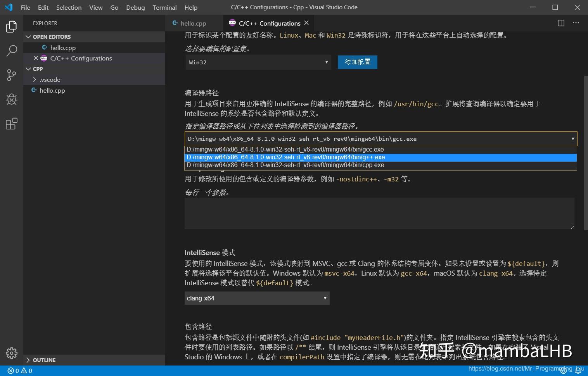
Task: Open the Explorer view in activity bar
Action: [x=12, y=27]
